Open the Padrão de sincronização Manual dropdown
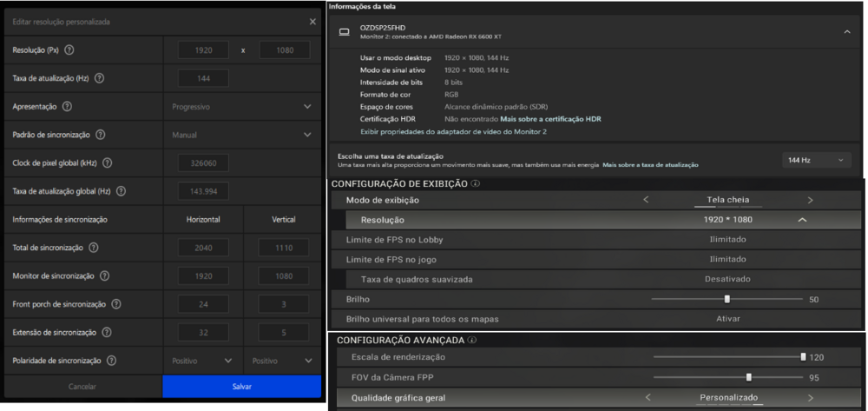 click(238, 135)
